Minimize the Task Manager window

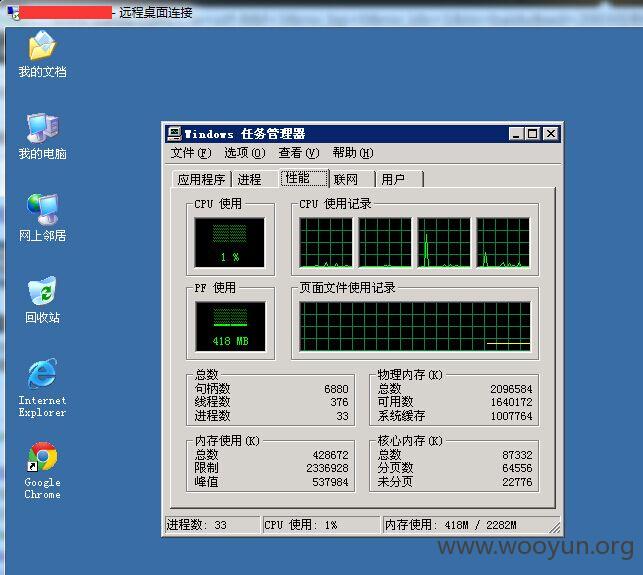pos(516,134)
